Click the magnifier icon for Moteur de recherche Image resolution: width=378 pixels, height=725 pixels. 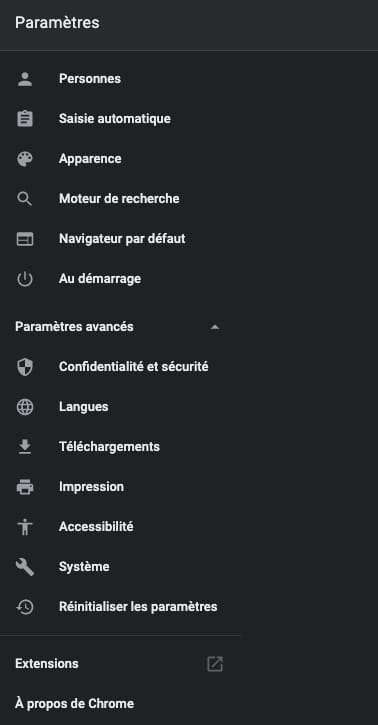pyautogui.click(x=24, y=199)
